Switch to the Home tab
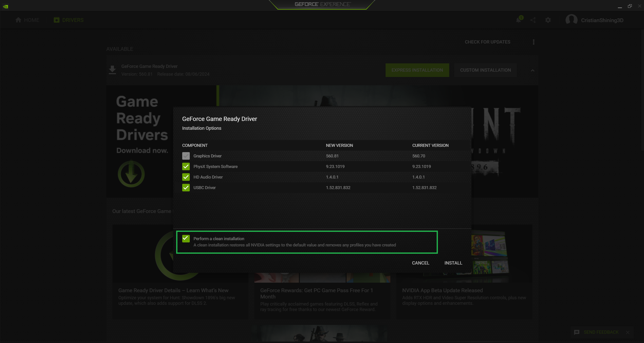 [x=27, y=20]
